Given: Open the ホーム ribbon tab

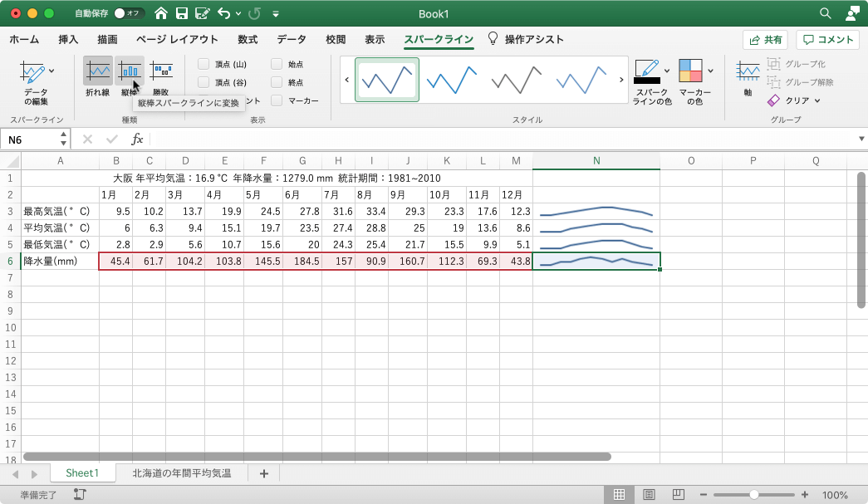Looking at the screenshot, I should [24, 39].
